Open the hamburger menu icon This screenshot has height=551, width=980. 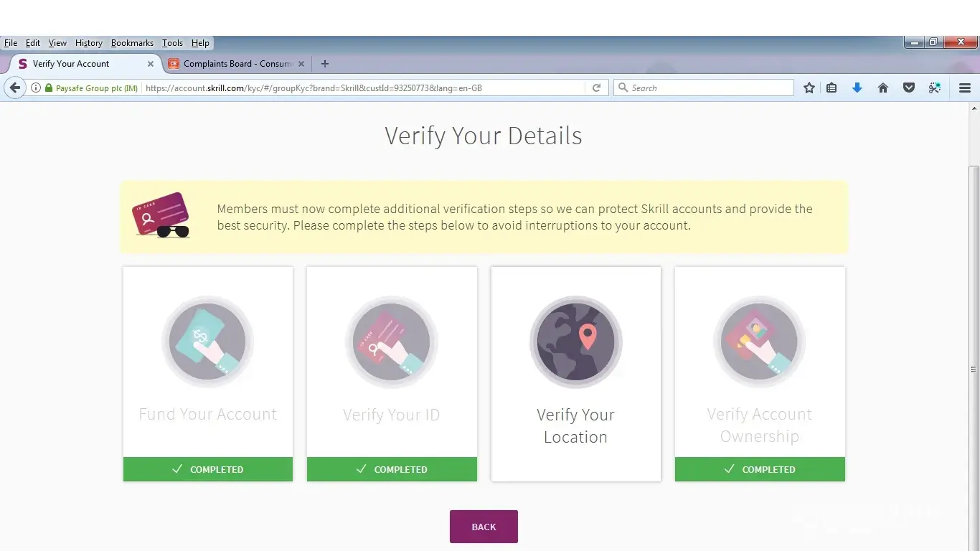[x=964, y=88]
